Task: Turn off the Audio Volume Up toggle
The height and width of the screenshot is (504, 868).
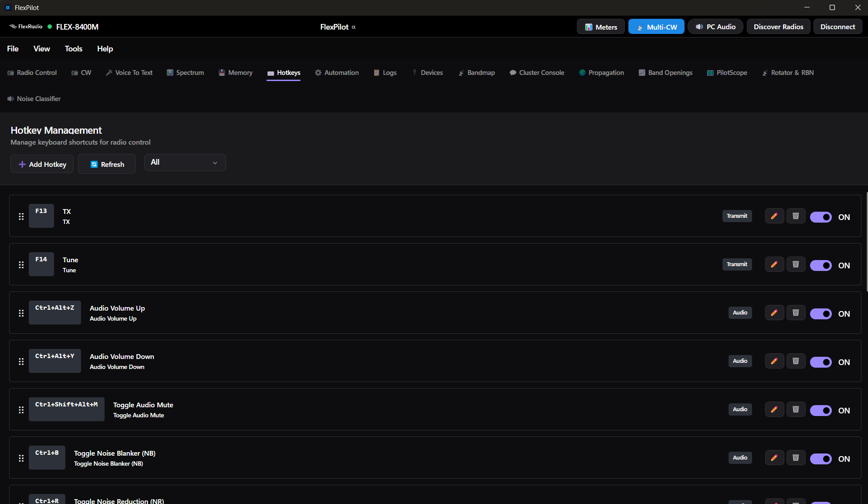Action: (x=821, y=314)
